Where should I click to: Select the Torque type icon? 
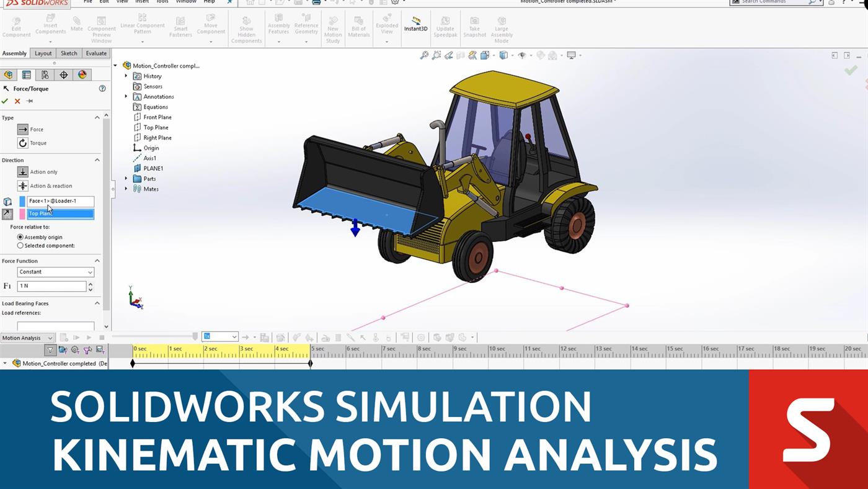click(24, 143)
